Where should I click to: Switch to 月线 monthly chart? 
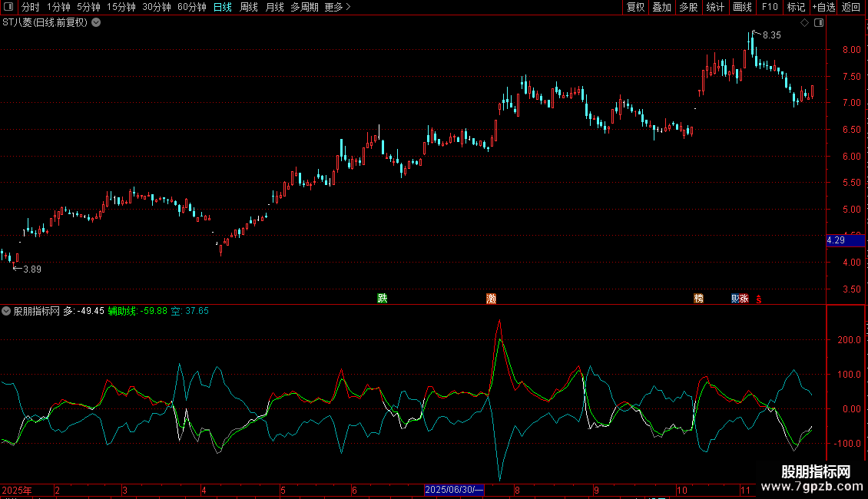pyautogui.click(x=274, y=7)
